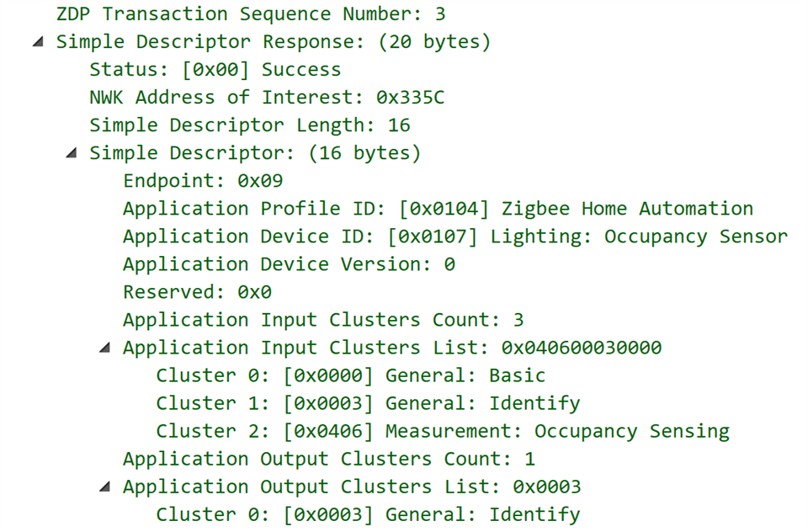The height and width of the screenshot is (532, 808).
Task: Select Cluster 2 Measurement: Occupancy Sensing
Action: pos(443,431)
